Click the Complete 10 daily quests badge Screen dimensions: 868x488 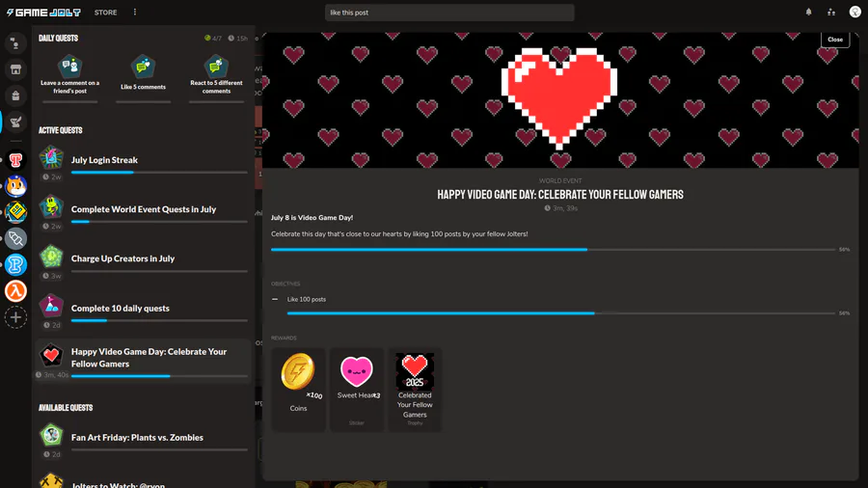point(51,306)
